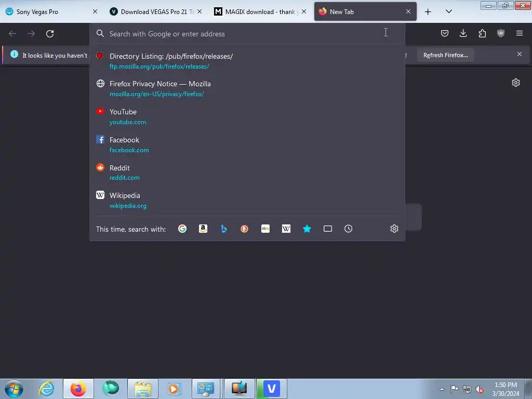Search this time with Wikipedia icon
This screenshot has width=532, height=399.
(286, 229)
